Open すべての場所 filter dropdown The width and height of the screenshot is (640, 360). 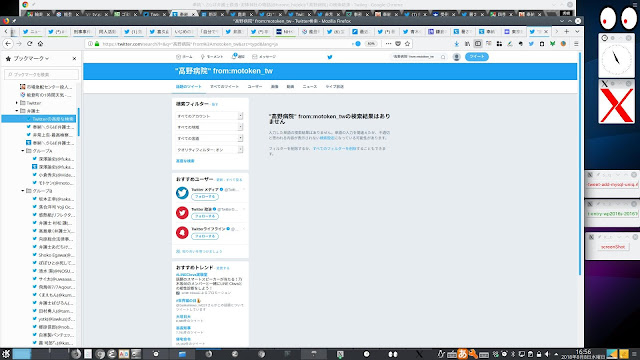pos(209,127)
